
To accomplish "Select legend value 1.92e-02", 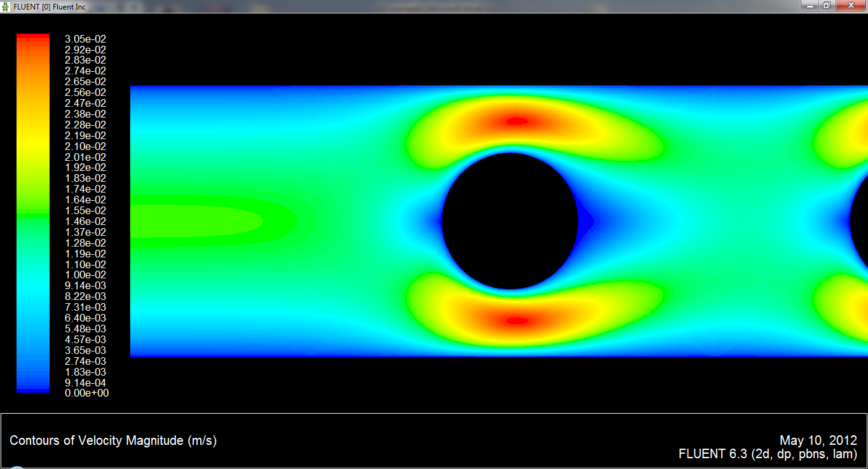I will (x=86, y=168).
